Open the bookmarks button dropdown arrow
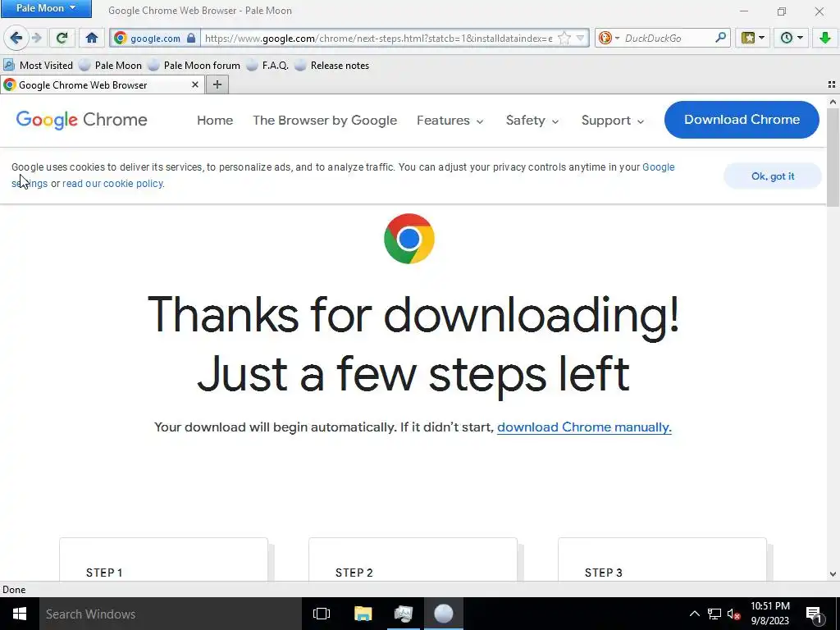840x630 pixels. click(761, 38)
